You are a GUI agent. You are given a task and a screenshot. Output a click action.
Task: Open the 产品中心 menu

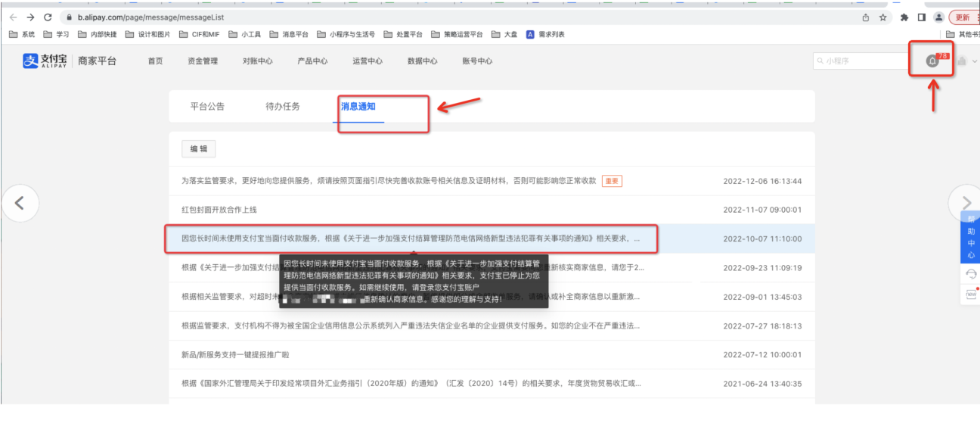coord(312,61)
